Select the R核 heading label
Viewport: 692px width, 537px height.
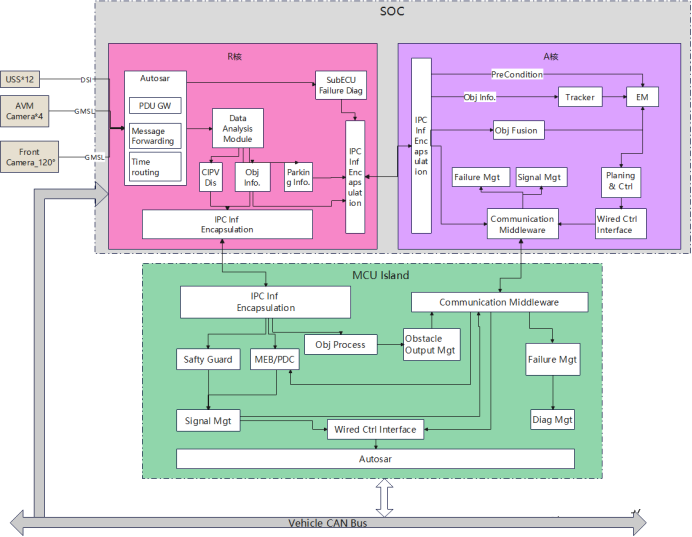[234, 56]
